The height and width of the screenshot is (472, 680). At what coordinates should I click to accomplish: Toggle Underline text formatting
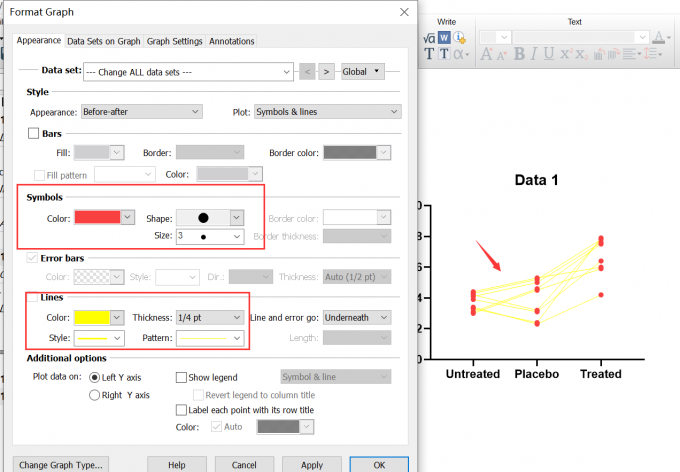(549, 54)
